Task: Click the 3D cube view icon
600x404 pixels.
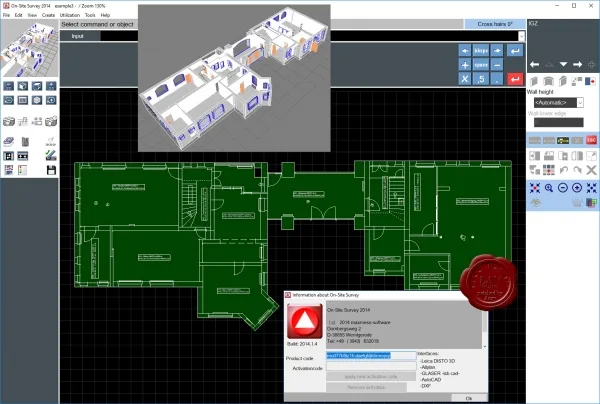Action: tap(23, 86)
